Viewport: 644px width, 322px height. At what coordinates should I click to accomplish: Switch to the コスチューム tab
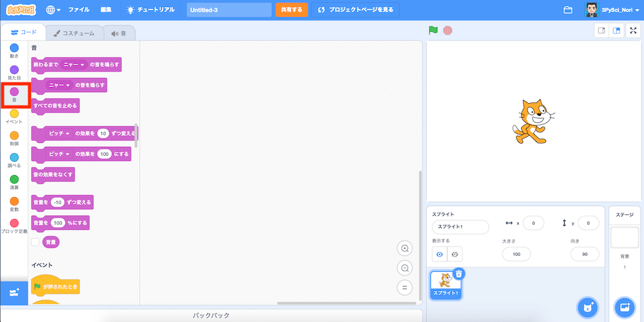point(74,33)
